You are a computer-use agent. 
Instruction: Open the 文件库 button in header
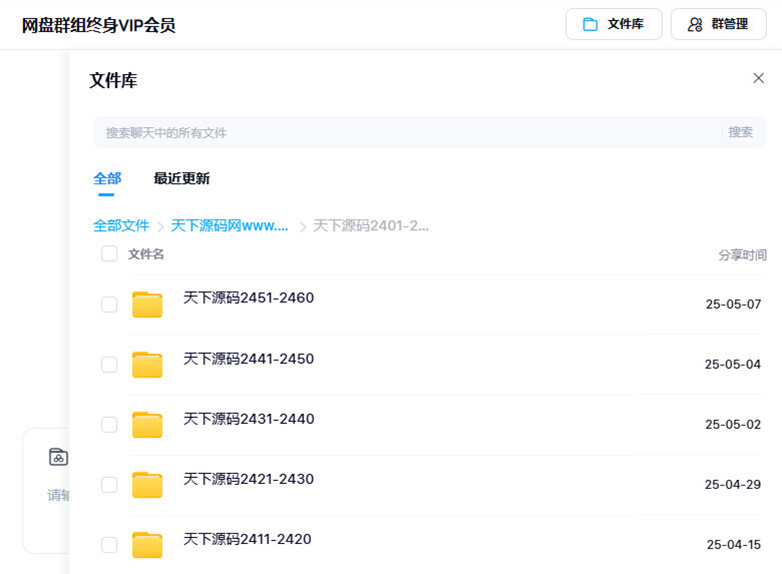pyautogui.click(x=613, y=24)
